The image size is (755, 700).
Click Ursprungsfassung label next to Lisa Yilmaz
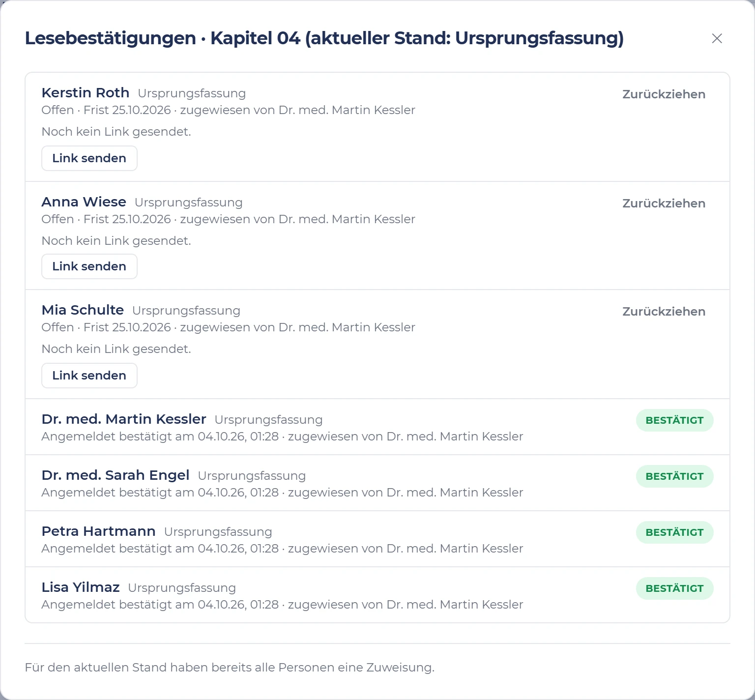pyautogui.click(x=182, y=588)
